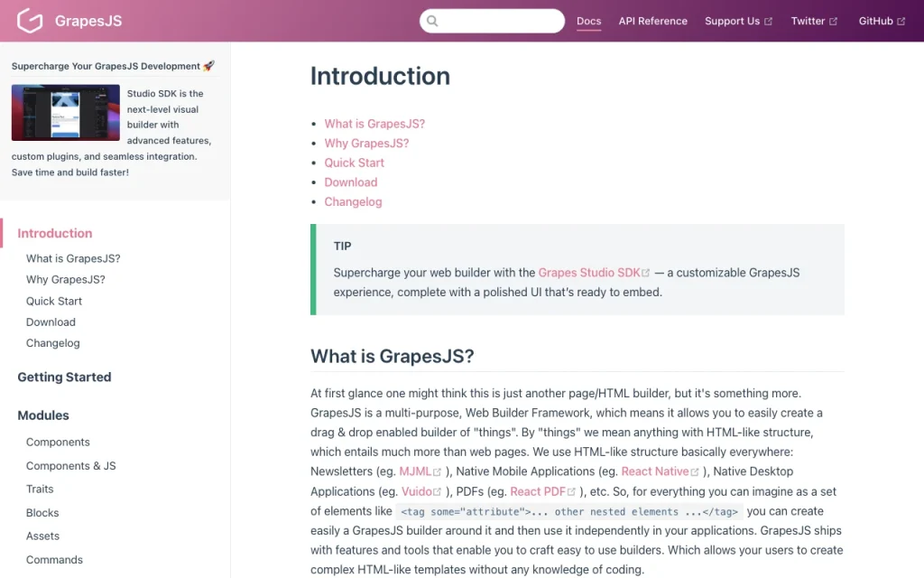Viewport: 924px width, 578px height.
Task: Open Components & JS page in sidebar
Action: [x=70, y=466]
